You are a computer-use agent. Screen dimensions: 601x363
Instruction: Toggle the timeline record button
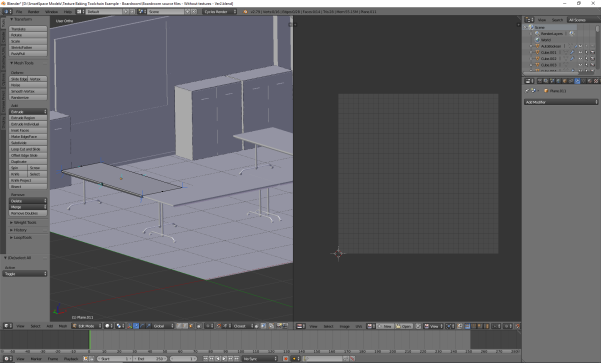[286, 359]
